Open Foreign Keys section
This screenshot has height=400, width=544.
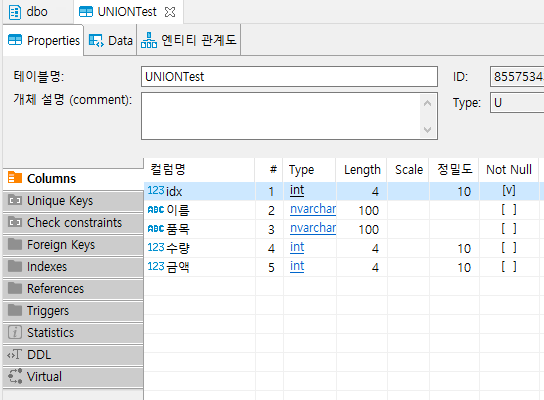(x=73, y=245)
